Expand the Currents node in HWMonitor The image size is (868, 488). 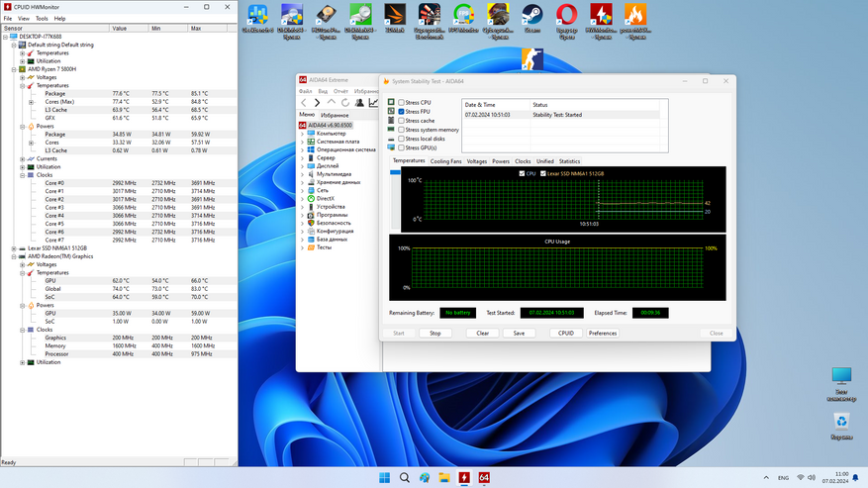coord(23,158)
